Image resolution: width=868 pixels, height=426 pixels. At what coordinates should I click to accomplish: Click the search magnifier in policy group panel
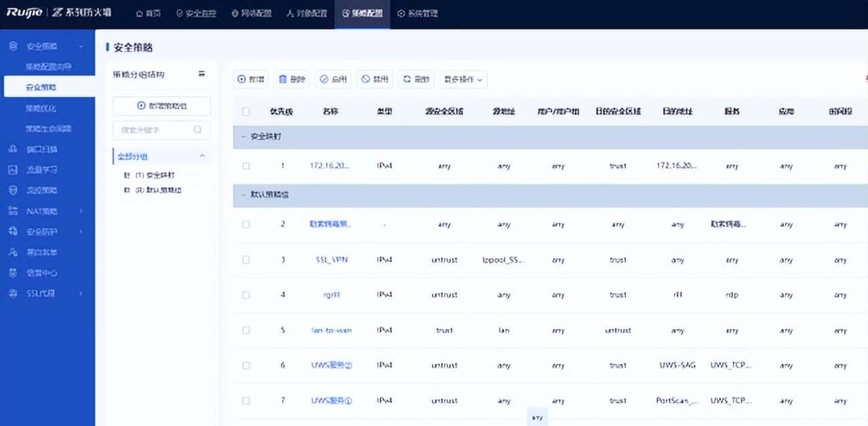(197, 130)
